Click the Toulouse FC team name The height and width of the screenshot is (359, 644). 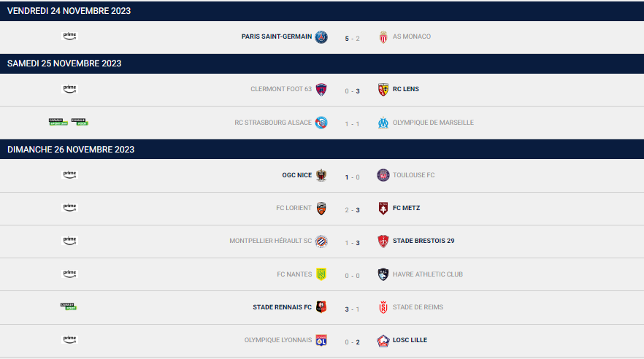[413, 175]
